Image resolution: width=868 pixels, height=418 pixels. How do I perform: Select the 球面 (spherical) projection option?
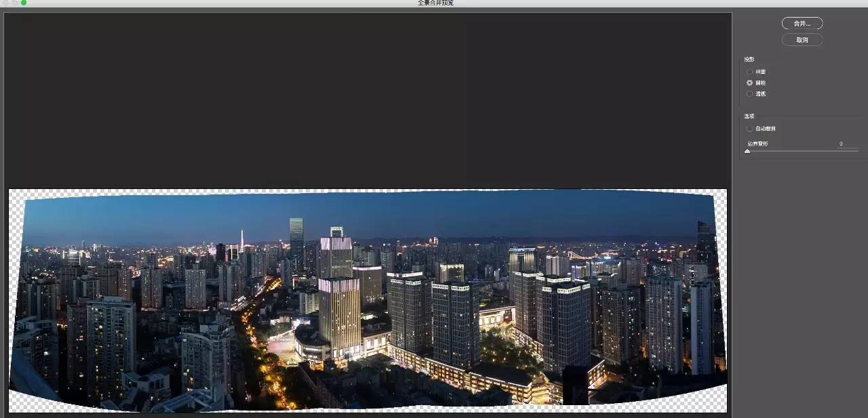click(749, 71)
